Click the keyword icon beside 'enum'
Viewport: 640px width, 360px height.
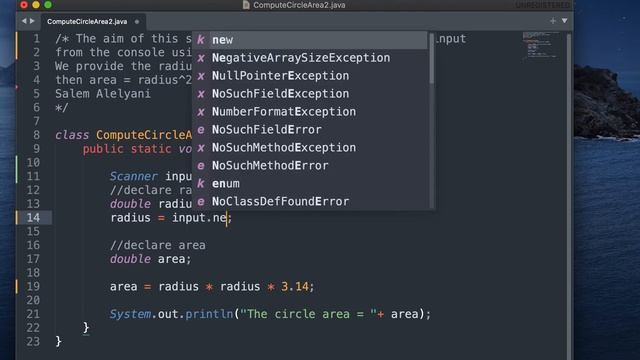click(201, 184)
